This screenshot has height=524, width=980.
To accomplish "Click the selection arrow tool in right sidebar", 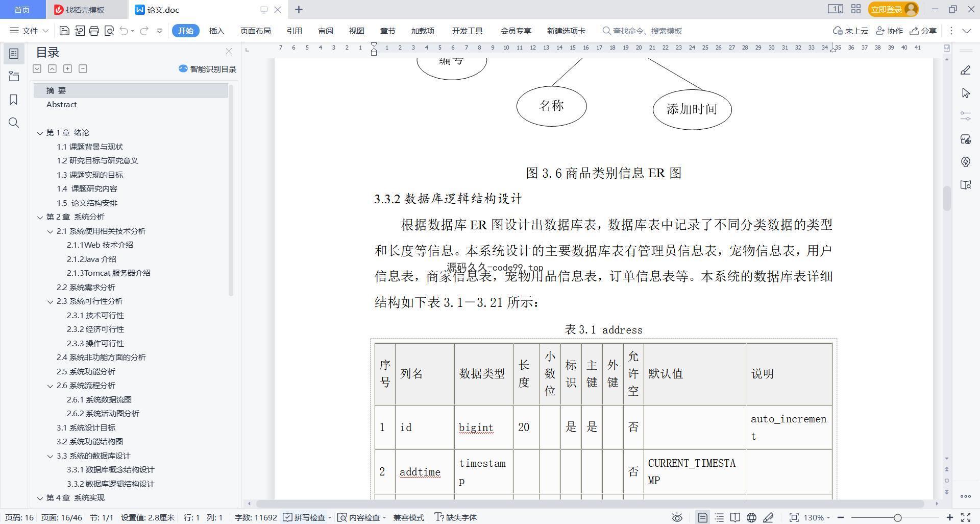I will [x=965, y=93].
